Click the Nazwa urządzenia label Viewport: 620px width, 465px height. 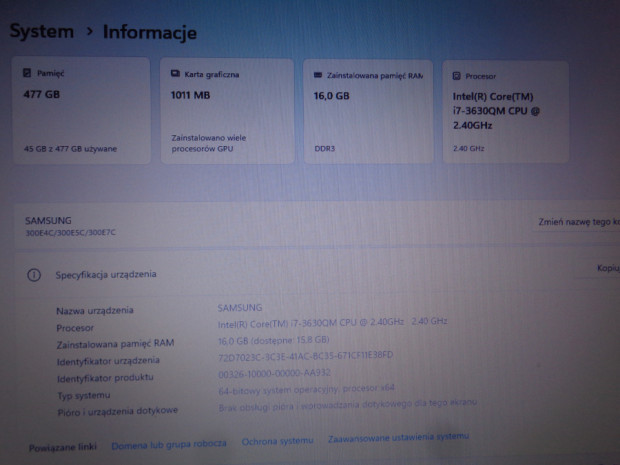coord(95,311)
